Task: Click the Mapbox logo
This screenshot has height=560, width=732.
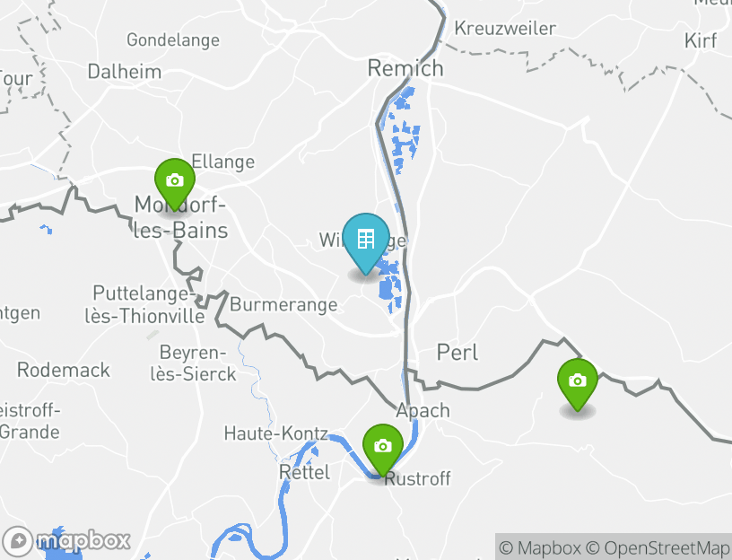Action: (x=65, y=541)
